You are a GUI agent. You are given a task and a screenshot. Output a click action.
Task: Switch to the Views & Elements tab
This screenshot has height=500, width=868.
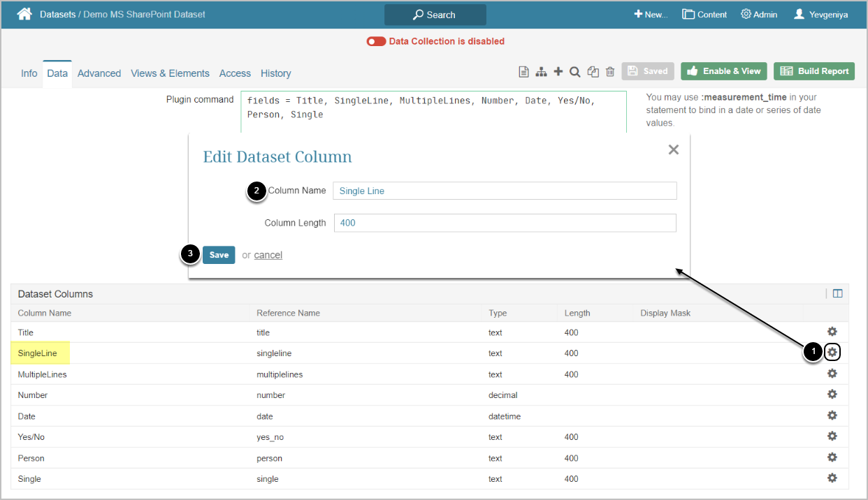170,73
